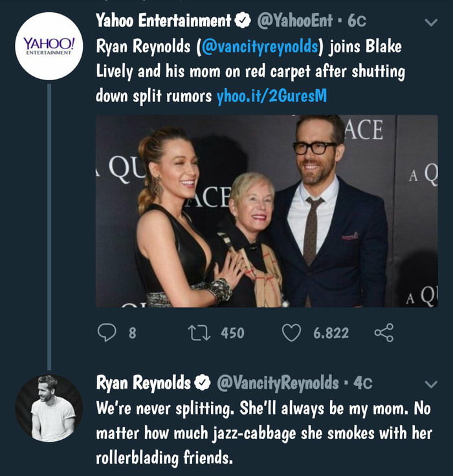Image resolution: width=453 pixels, height=476 pixels.
Task: Click the share icon on Yahoo tweet
Action: click(384, 332)
